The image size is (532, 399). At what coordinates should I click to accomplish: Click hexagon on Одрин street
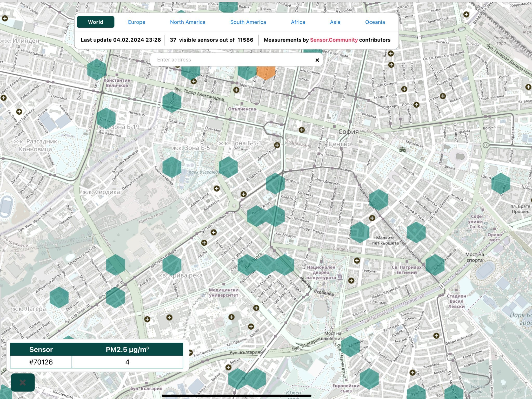tap(172, 102)
